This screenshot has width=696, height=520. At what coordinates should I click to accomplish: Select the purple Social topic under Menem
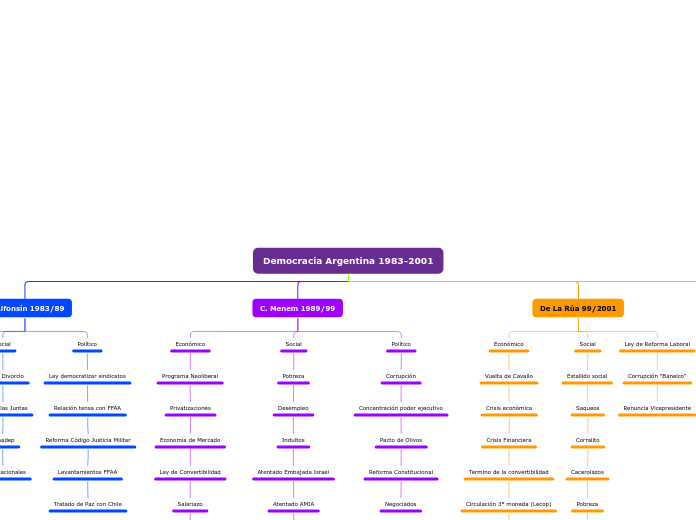pos(293,344)
